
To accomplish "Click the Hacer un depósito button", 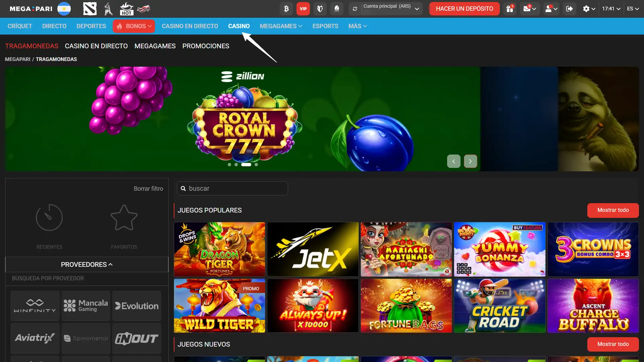I will (x=464, y=9).
